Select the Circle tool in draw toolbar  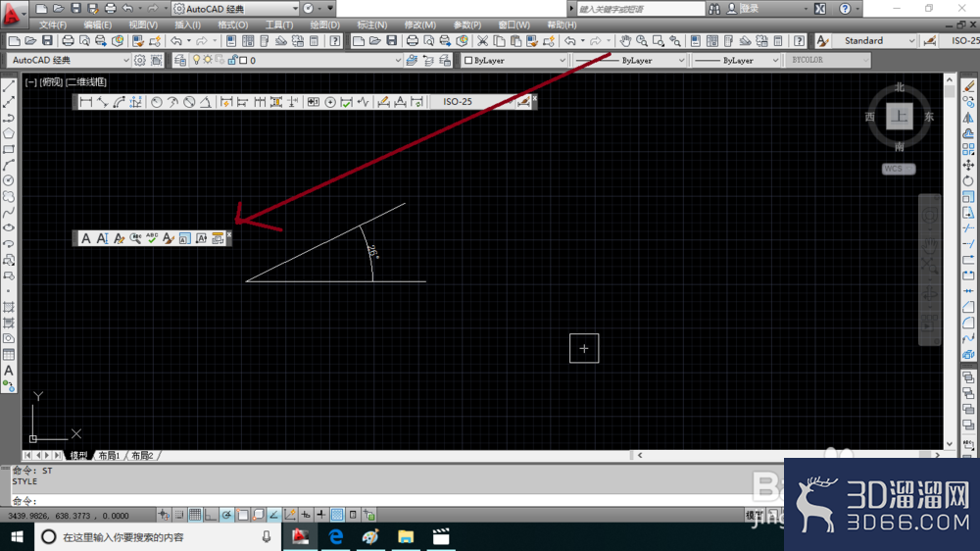point(9,180)
